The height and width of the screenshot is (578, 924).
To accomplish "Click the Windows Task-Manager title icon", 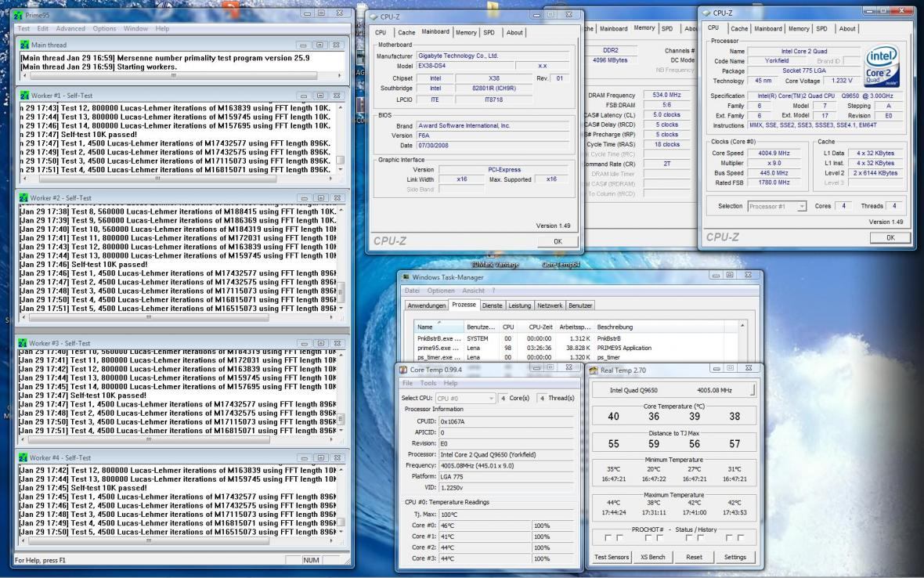I will pos(406,277).
